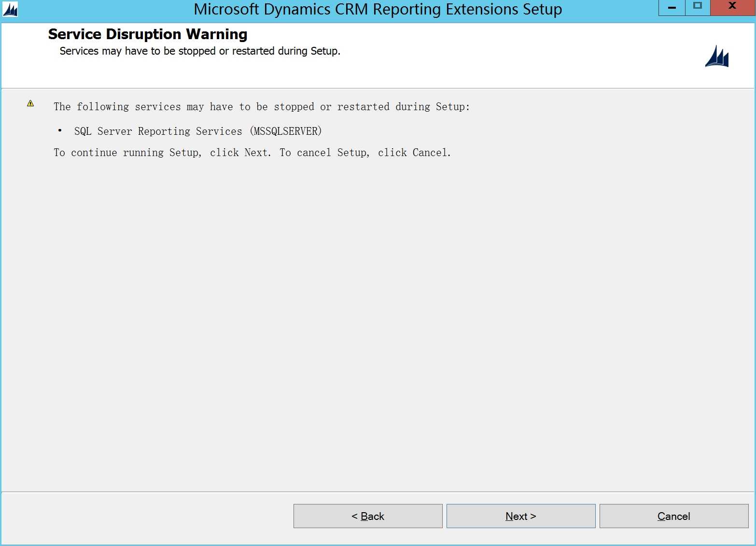This screenshot has height=546, width=756.
Task: Select the 'Service Disruption Warning' heading
Action: pos(148,34)
